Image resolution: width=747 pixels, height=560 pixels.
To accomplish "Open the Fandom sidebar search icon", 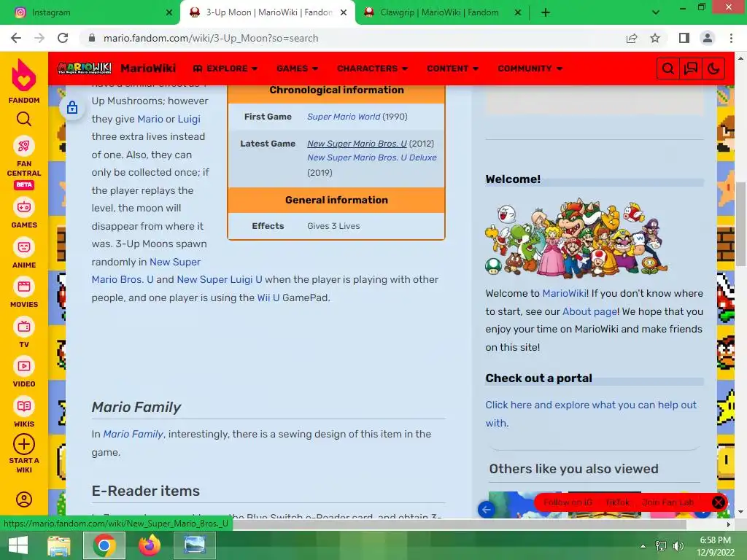I will (24, 119).
